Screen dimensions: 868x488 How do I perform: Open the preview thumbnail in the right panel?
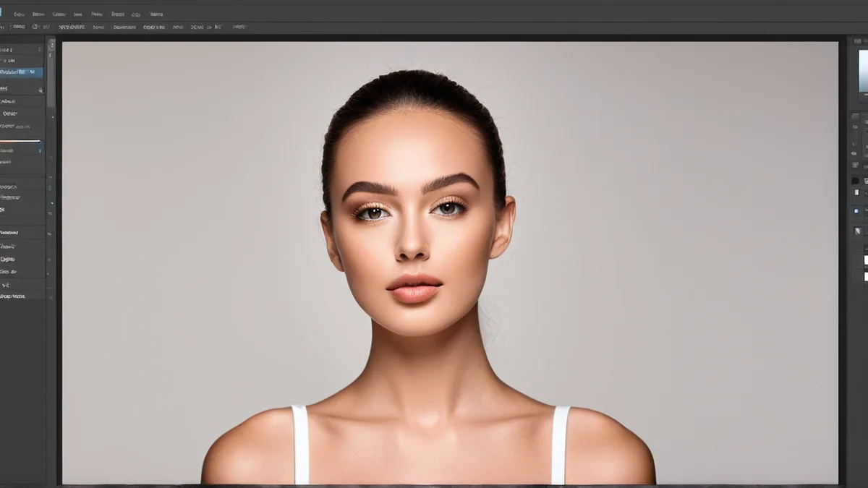click(863, 72)
